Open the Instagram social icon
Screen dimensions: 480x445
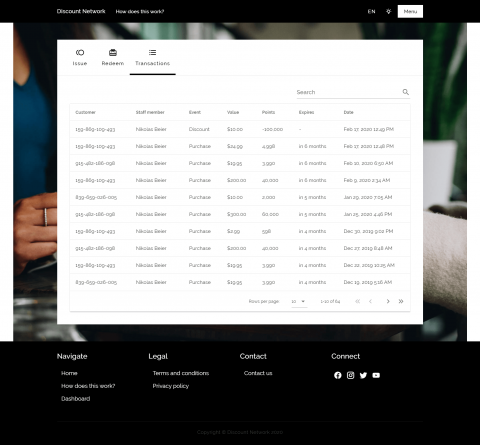(x=350, y=375)
